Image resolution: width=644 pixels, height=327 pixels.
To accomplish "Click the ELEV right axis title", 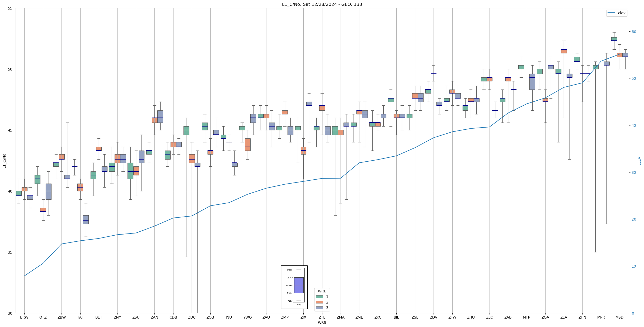I will point(639,161).
